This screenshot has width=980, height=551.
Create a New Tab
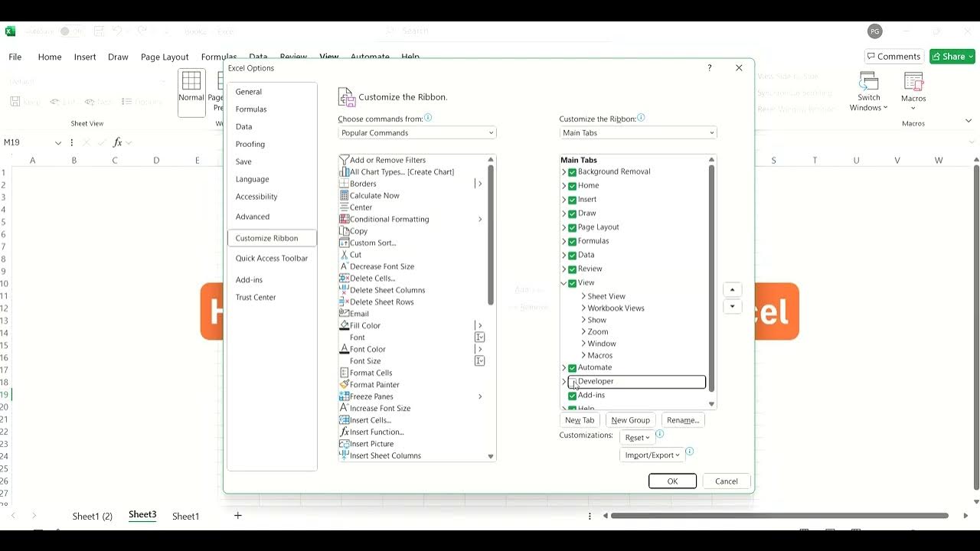580,420
